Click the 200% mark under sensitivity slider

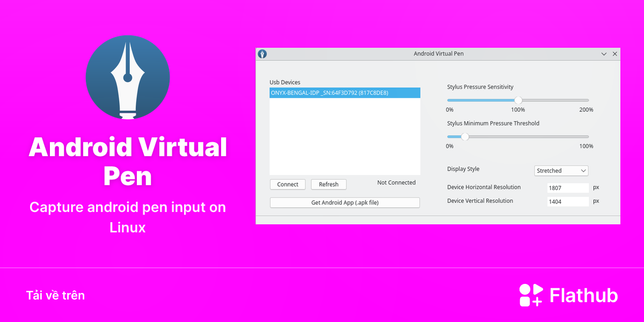(586, 109)
